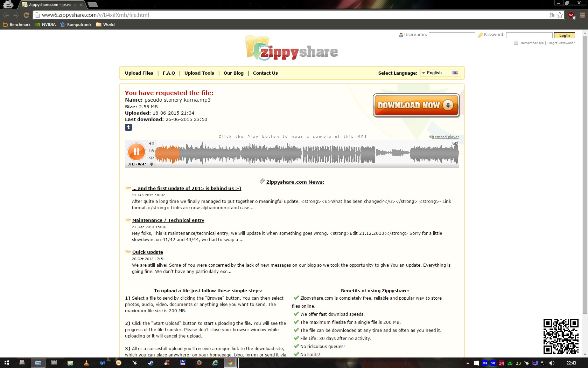588x368 pixels.
Task: Bookmark this page with the star icon
Action: pos(560,15)
